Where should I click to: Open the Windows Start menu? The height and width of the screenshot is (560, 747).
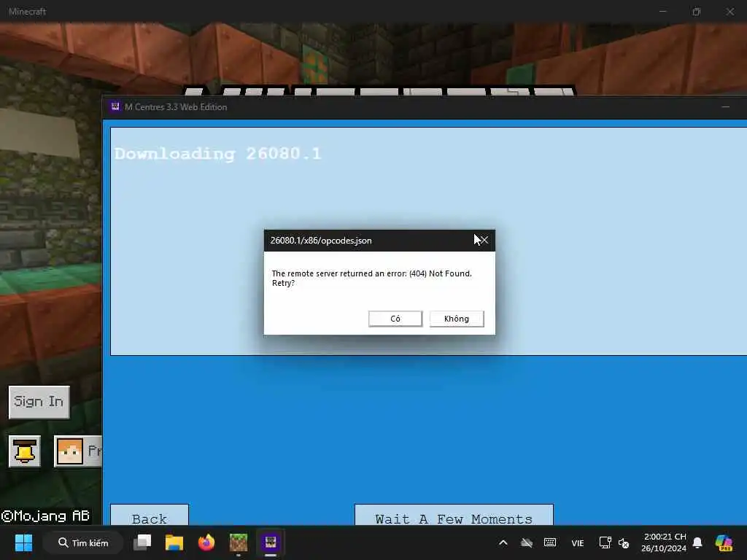pos(23,542)
